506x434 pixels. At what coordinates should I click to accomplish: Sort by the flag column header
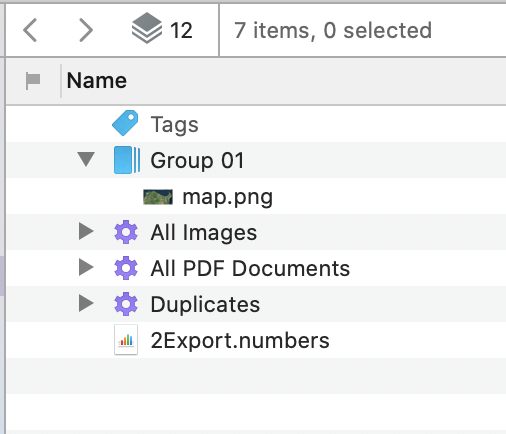pos(33,81)
